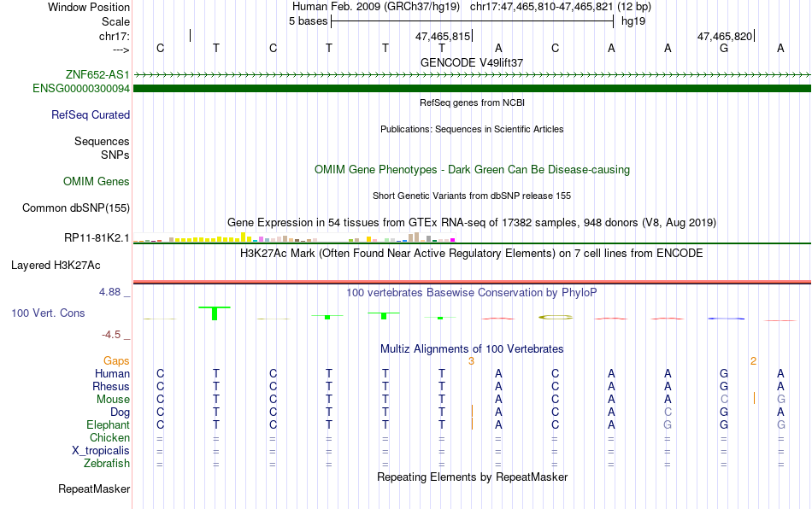Click Publications: Sequences in Scientific Articles title

tap(472, 129)
